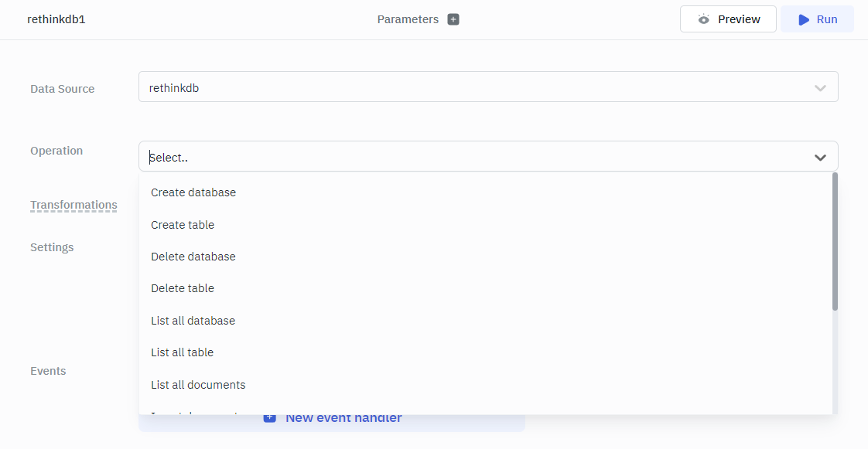Expand the Data Source dropdown chevron
Screen dimensions: 868x449
point(820,88)
